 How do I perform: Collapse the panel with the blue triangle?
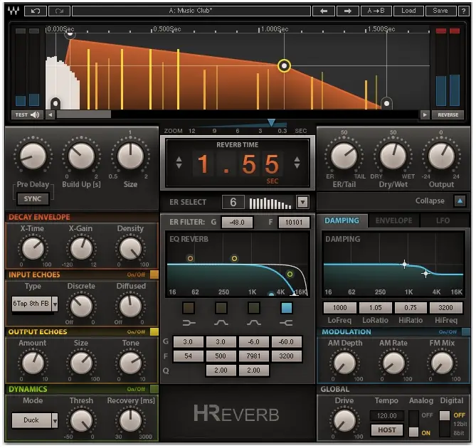(460, 201)
